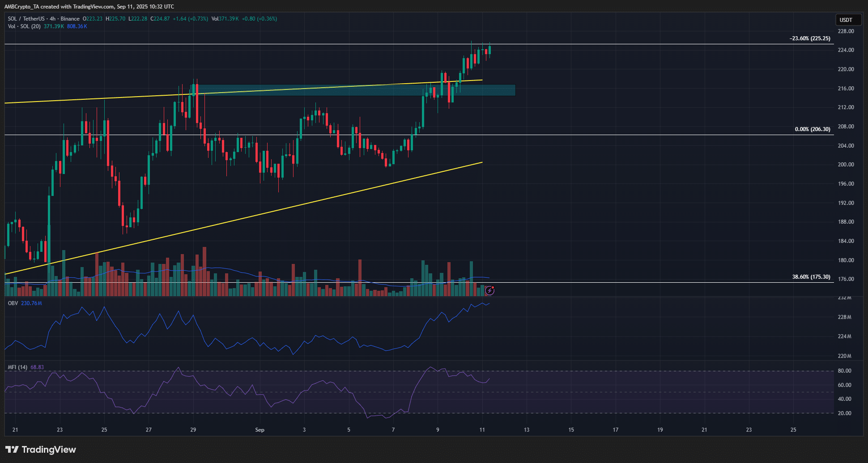
Task: Click the -23.60% (225.25) Fibonacci label
Action: pyautogui.click(x=810, y=38)
